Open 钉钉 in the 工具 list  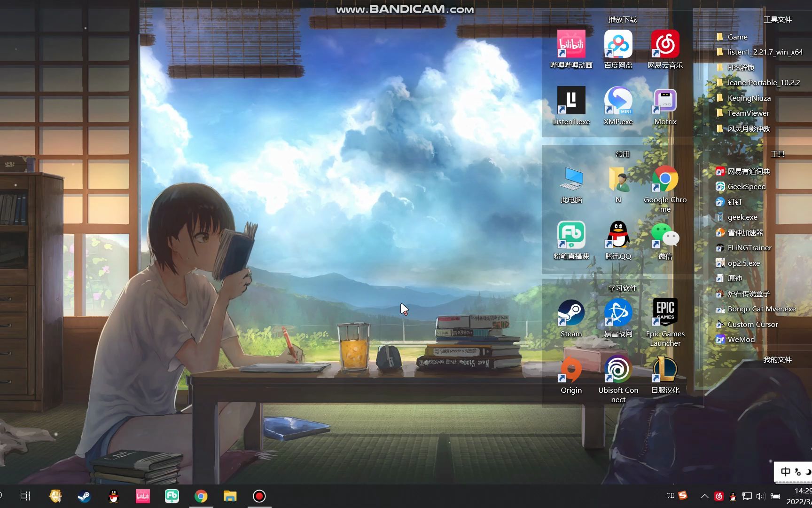coord(729,202)
